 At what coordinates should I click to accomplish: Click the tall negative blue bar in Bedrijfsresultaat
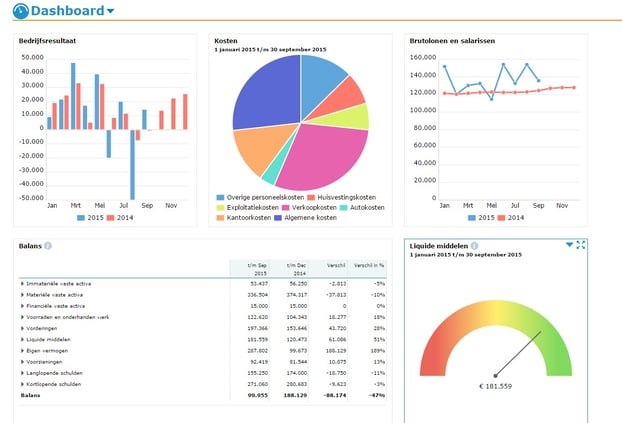[x=132, y=165]
